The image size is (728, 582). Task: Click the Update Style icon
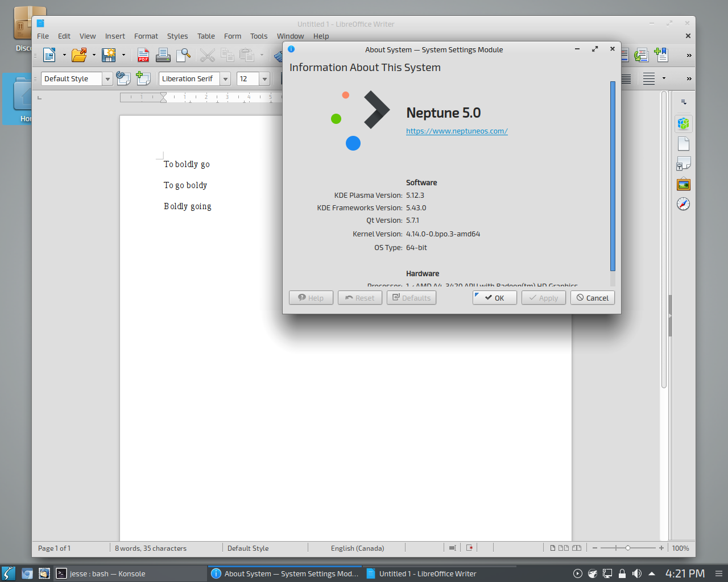click(x=123, y=78)
